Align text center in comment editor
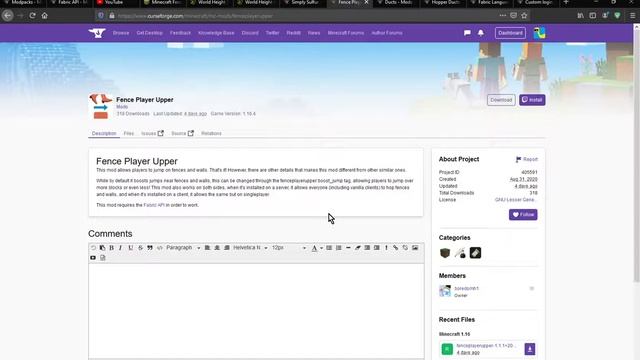Viewport: 640px width, 360px height. 217,248
